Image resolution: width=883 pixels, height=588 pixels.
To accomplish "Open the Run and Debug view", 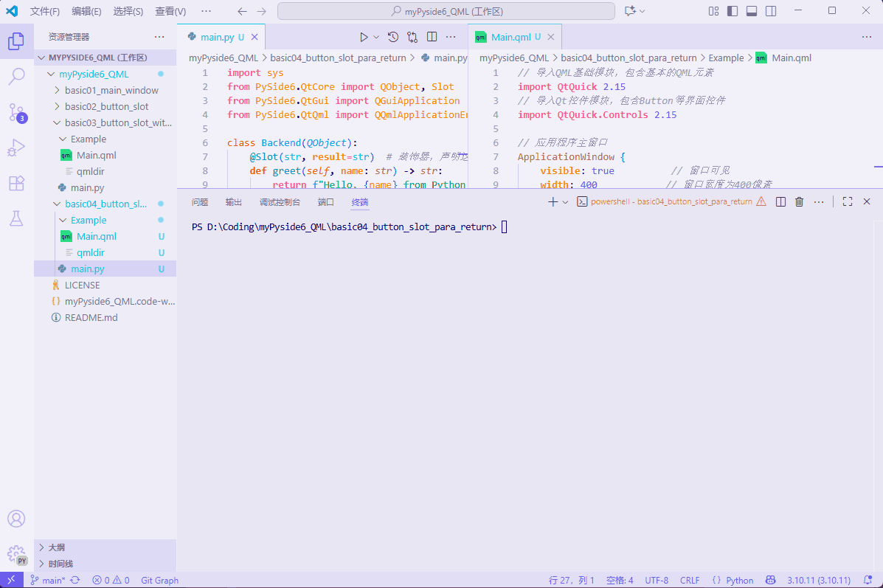I will point(16,148).
